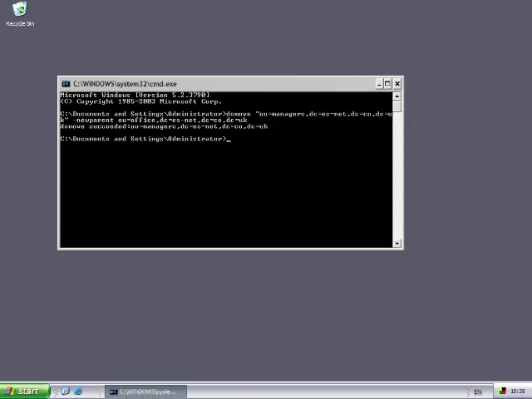
Task: Click the "dsmove succeeded" output line
Action: pyautogui.click(x=164, y=126)
